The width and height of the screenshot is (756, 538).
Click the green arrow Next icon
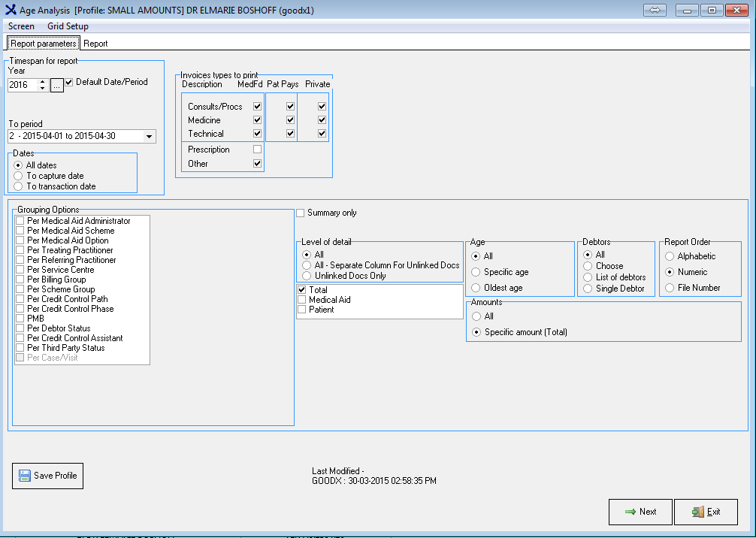click(x=630, y=512)
